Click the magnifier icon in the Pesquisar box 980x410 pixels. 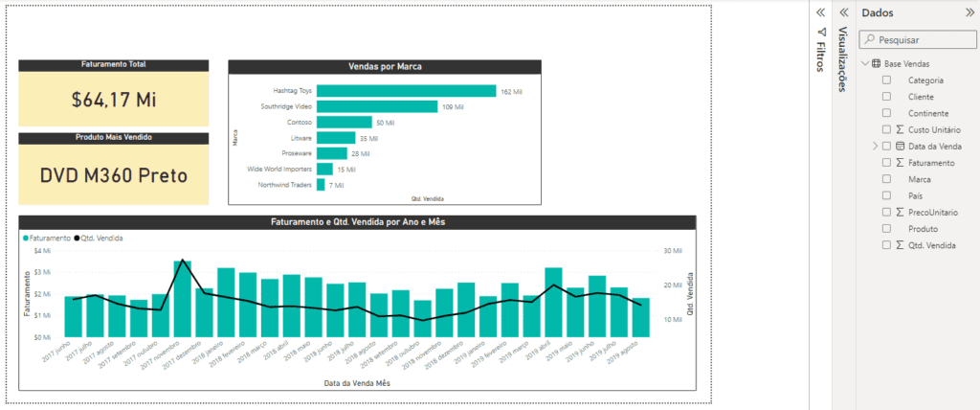coord(871,39)
